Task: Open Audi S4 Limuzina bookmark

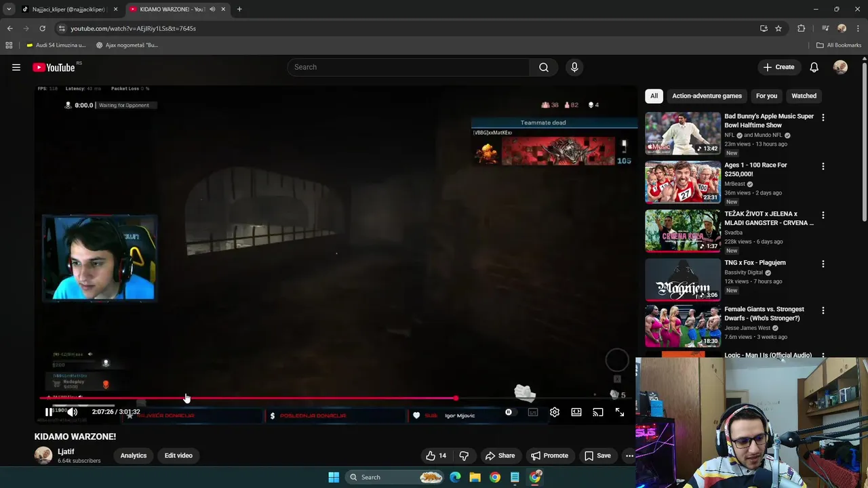Action: (56, 45)
